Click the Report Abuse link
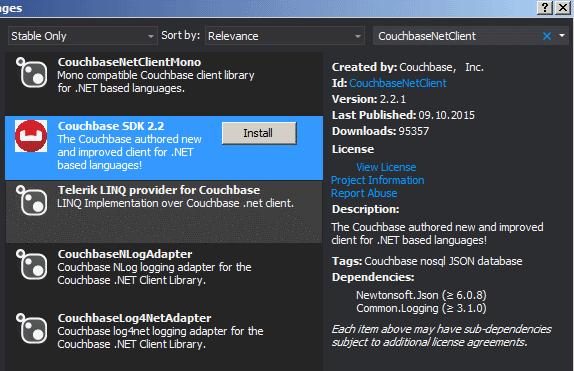This screenshot has height=371, width=574. tap(364, 193)
